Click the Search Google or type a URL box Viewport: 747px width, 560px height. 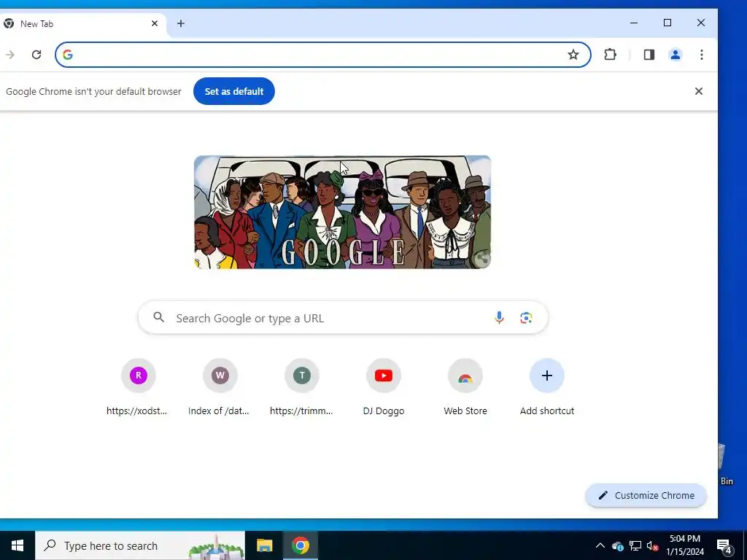343,318
